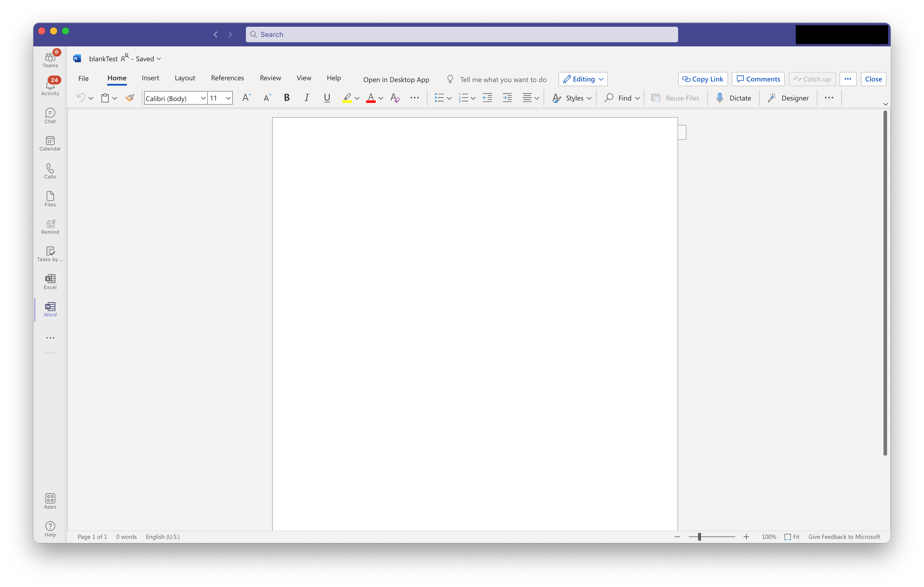Screen dimensions: 924x587
Task: Click the zoom slider handle
Action: pyautogui.click(x=699, y=537)
